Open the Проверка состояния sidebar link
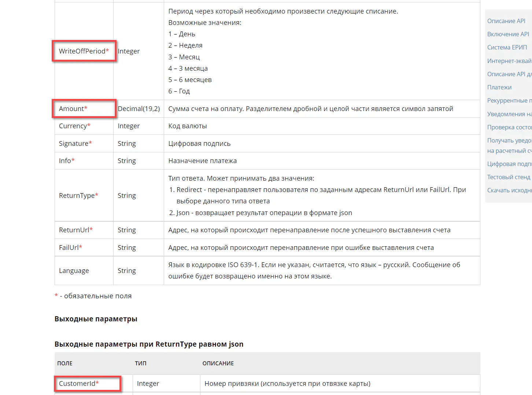The height and width of the screenshot is (395, 532). (509, 127)
